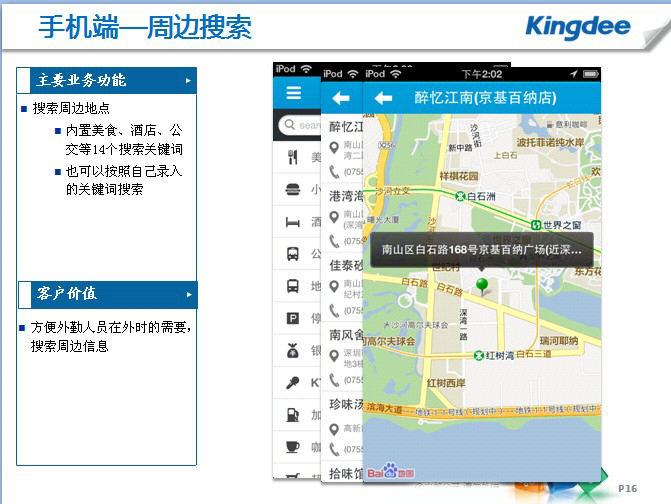Click the 白石洲 metro station marker
671x504 pixels.
click(461, 196)
